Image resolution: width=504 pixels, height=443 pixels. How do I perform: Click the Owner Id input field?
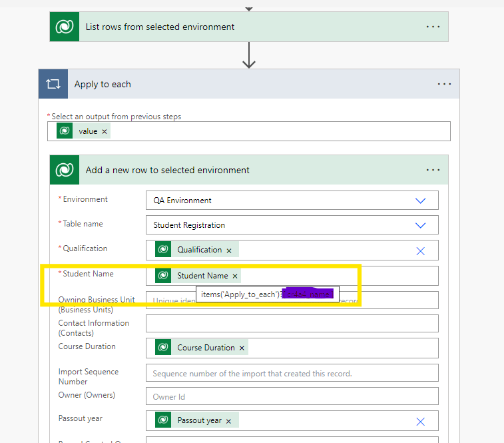[292, 396]
